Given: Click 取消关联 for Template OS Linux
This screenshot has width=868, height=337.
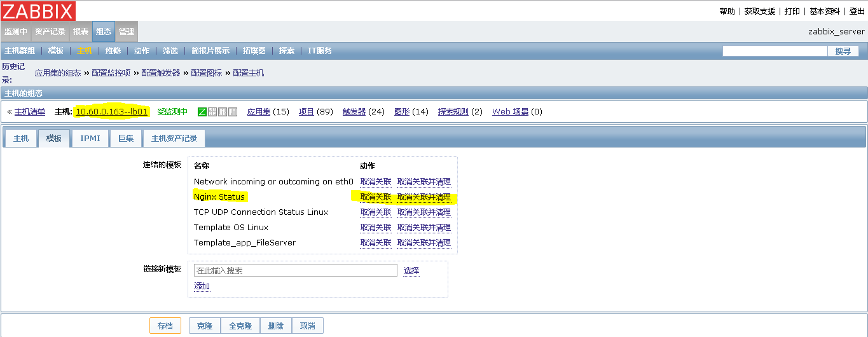Looking at the screenshot, I should [376, 228].
